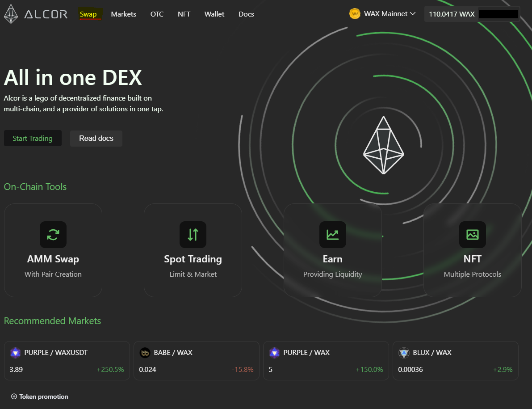Click the "Providing Liquidity" subtitle

(332, 274)
